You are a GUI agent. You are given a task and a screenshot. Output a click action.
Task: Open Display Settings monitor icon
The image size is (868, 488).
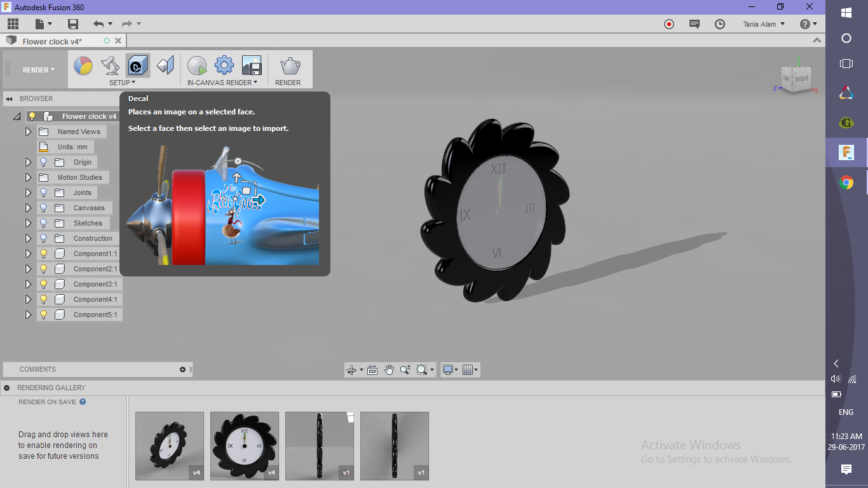(451, 370)
